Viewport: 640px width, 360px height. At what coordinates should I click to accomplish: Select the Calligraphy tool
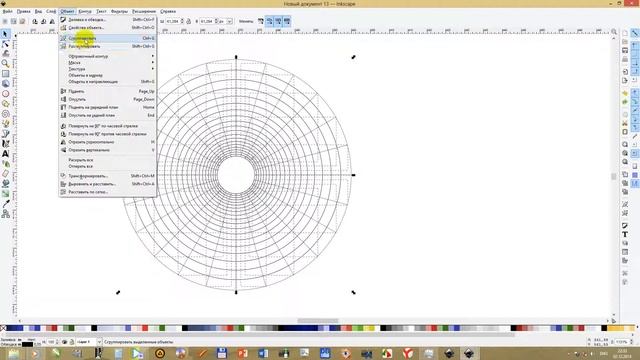5,144
